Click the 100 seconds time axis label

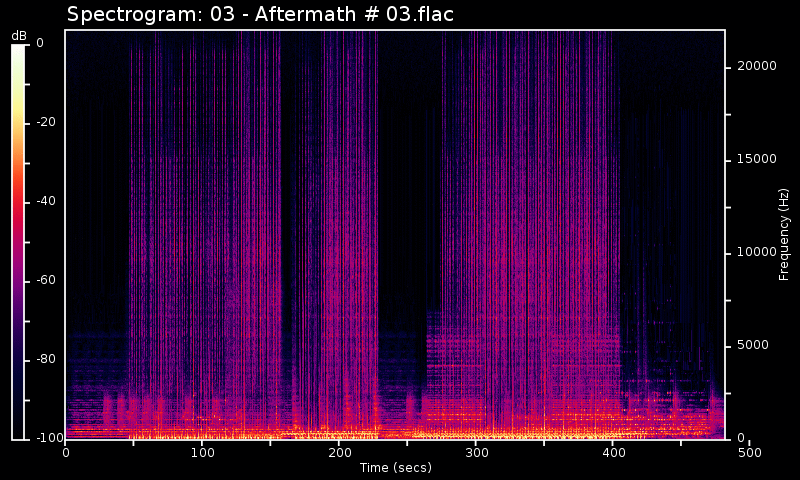[x=202, y=453]
